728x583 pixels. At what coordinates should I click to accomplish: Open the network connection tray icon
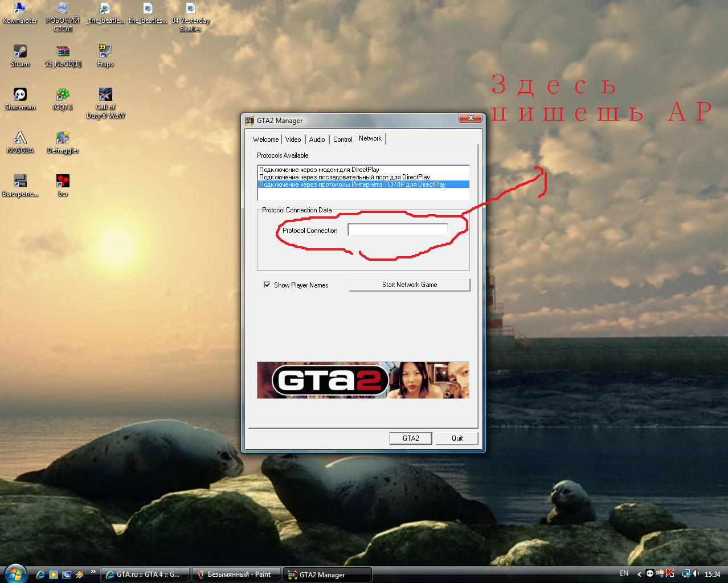[686, 574]
